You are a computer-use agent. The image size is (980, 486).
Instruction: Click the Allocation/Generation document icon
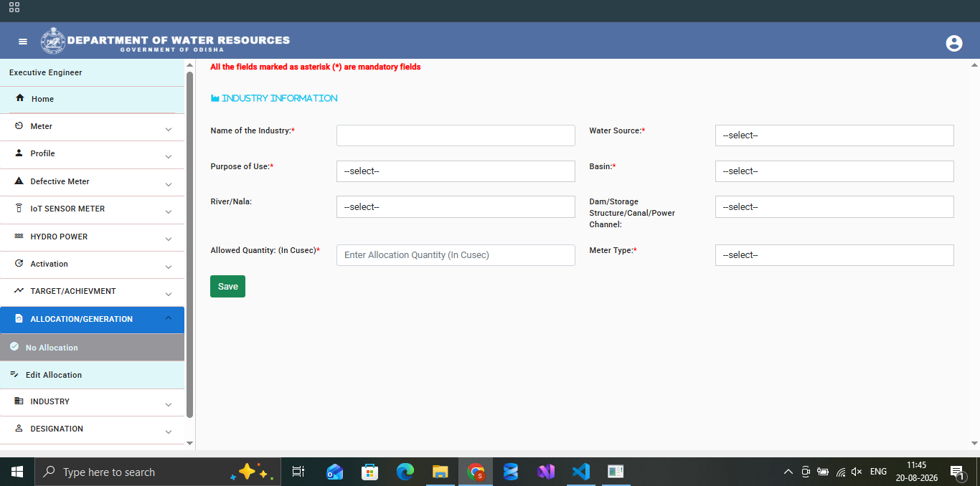tap(19, 318)
